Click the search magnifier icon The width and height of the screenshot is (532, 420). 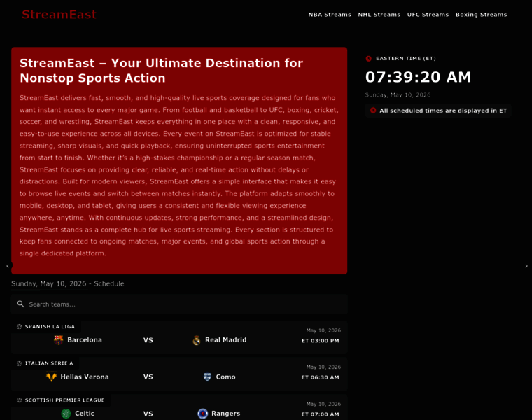click(x=21, y=304)
